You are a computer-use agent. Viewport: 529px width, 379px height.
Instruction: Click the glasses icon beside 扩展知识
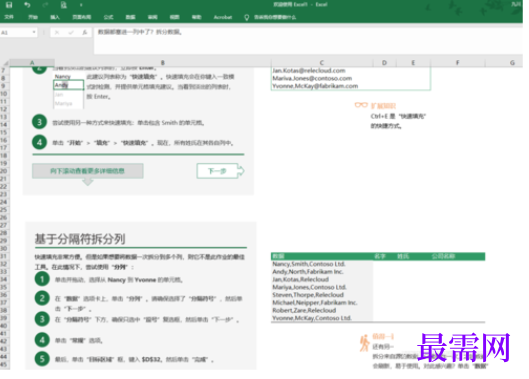coord(361,105)
